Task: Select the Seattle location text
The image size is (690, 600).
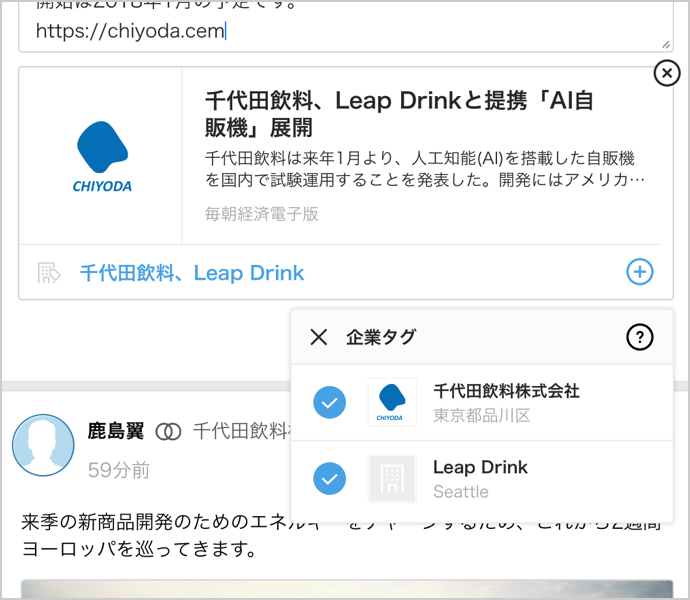Action: click(461, 491)
